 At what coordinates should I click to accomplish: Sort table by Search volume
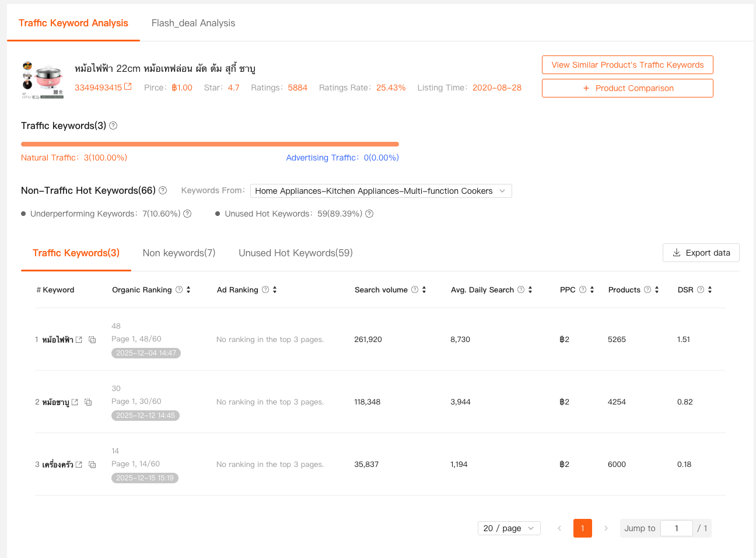[424, 290]
